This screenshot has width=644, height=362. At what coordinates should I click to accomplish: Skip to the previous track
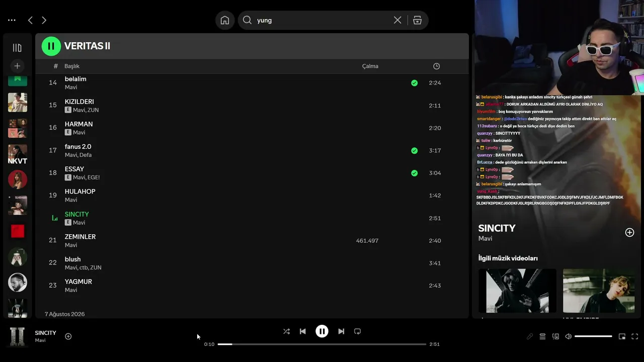click(302, 331)
